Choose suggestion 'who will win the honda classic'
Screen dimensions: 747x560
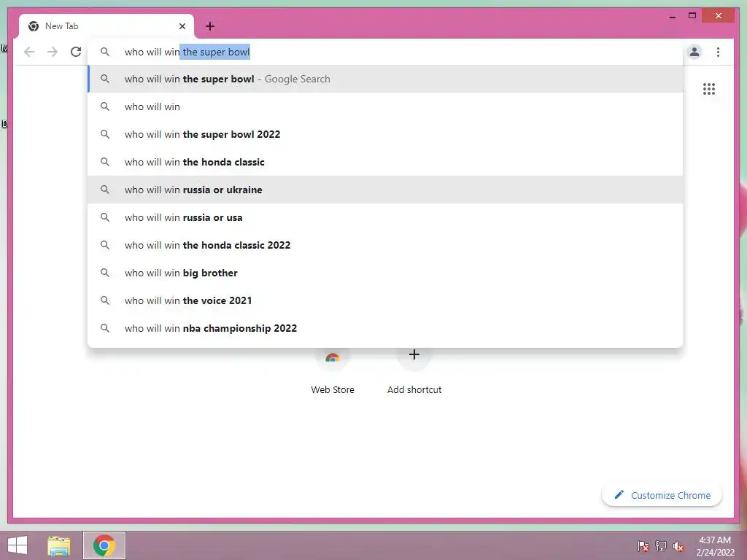click(x=385, y=162)
